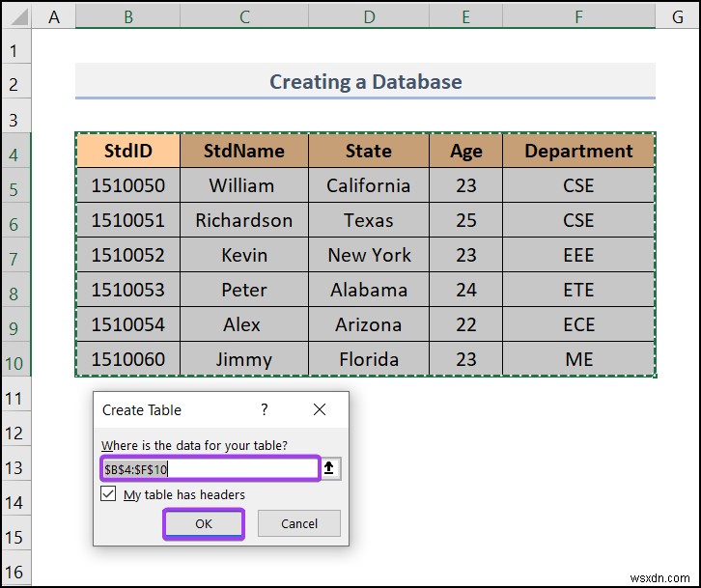701x588 pixels.
Task: Select the Department header cell
Action: click(x=579, y=151)
